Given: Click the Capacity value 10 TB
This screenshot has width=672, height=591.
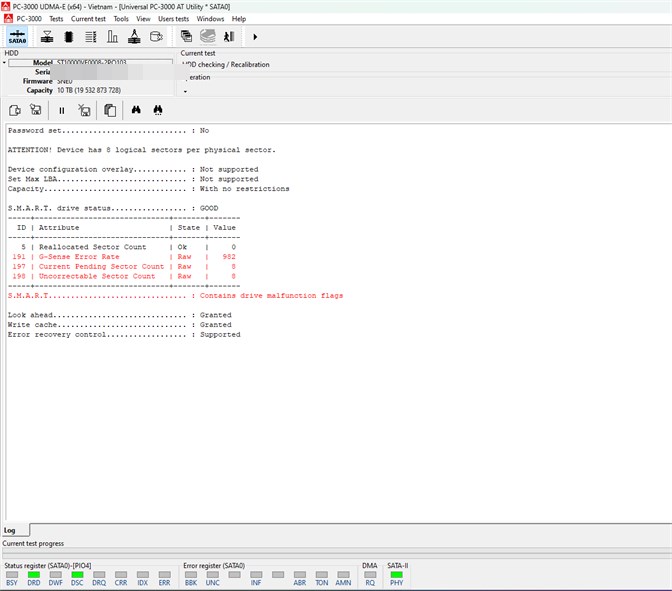Looking at the screenshot, I should pyautogui.click(x=89, y=90).
